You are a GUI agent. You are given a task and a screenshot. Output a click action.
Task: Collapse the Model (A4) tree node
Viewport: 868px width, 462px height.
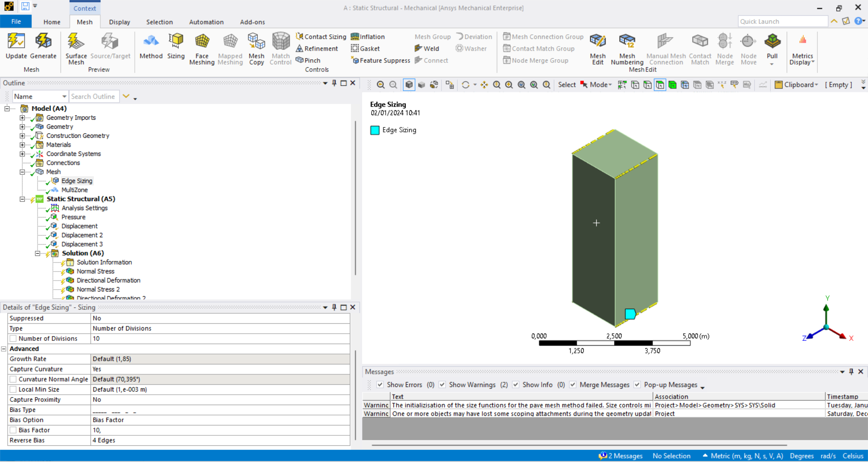click(x=7, y=108)
